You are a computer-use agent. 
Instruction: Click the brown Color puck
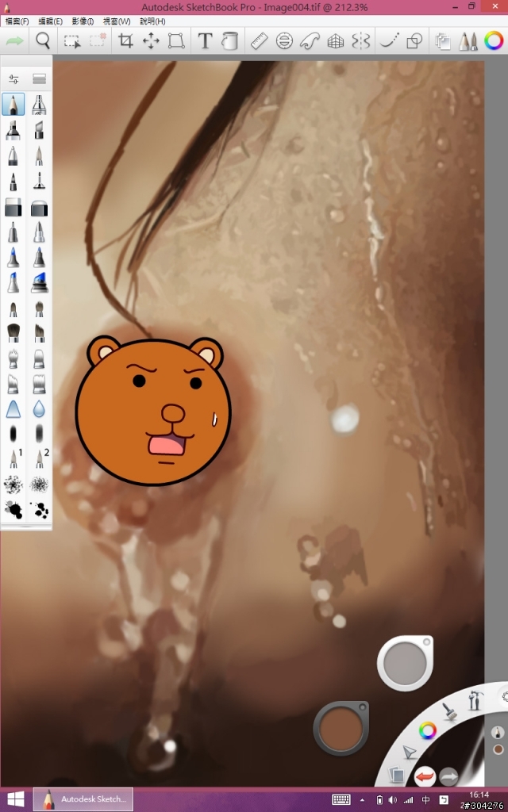point(341,728)
